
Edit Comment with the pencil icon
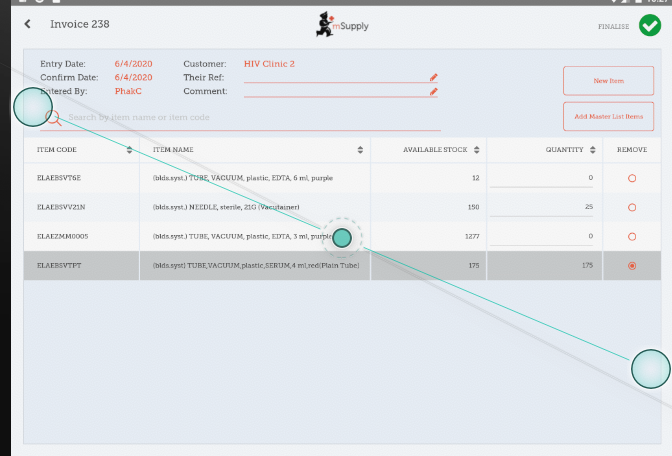tap(433, 91)
